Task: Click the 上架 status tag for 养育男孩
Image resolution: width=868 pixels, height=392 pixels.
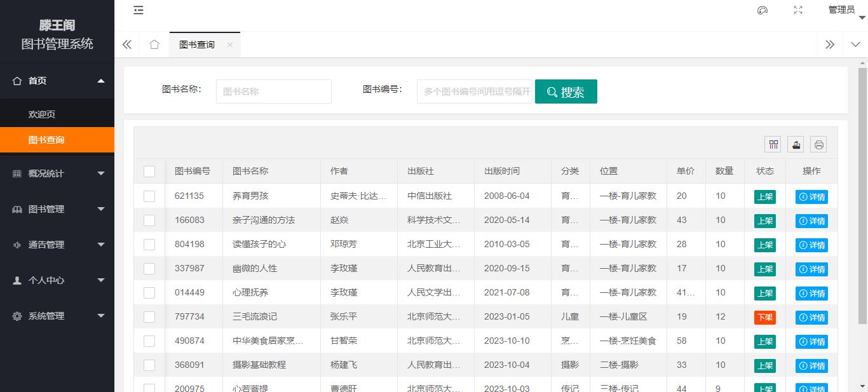Action: pos(765,197)
